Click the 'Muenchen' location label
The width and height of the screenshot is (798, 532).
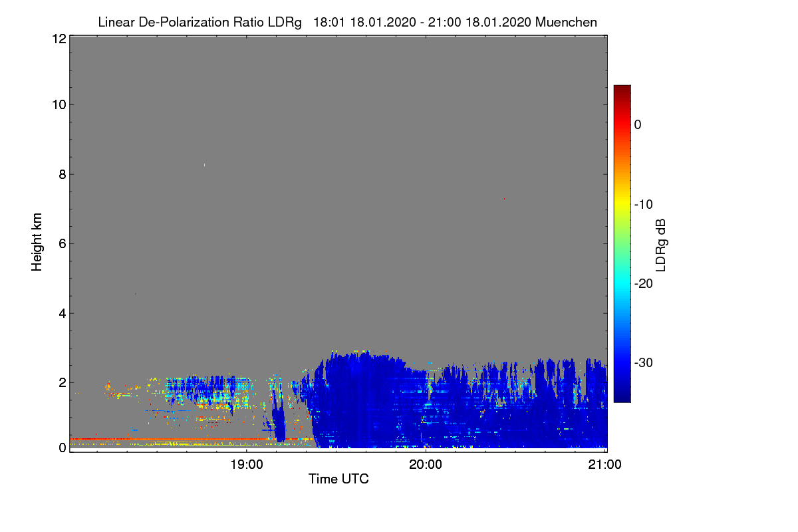[567, 22]
